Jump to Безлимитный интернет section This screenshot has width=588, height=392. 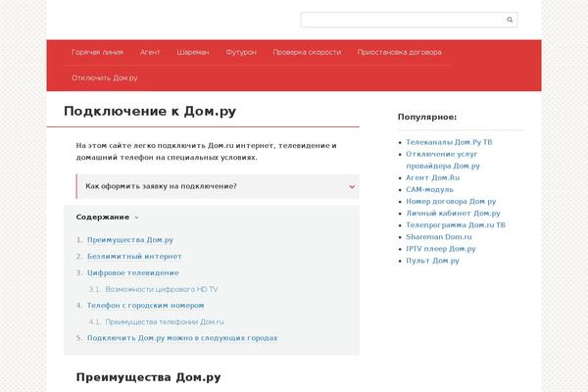[134, 256]
